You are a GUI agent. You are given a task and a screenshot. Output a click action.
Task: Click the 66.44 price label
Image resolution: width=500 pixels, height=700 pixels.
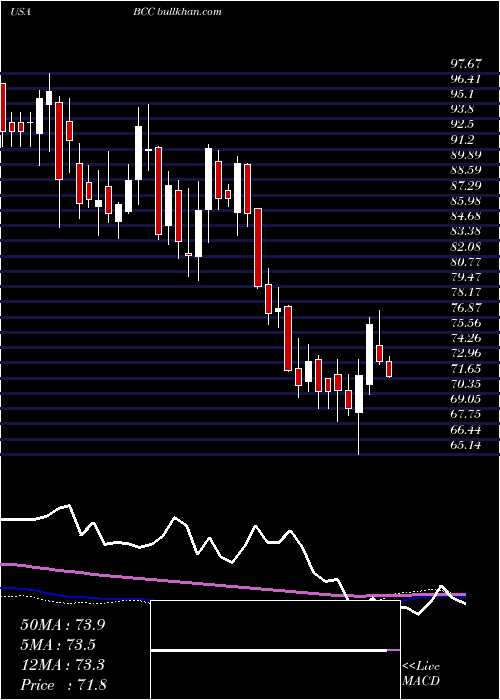coord(466,429)
